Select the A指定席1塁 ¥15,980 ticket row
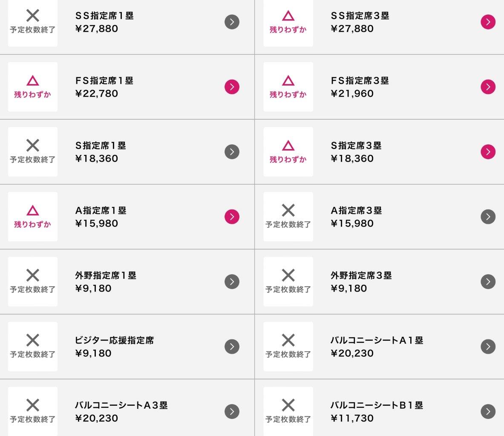The width and height of the screenshot is (504, 436). [127, 217]
